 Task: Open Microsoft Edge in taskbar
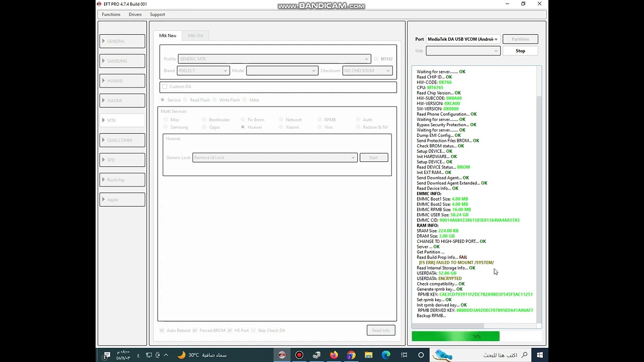(386, 355)
